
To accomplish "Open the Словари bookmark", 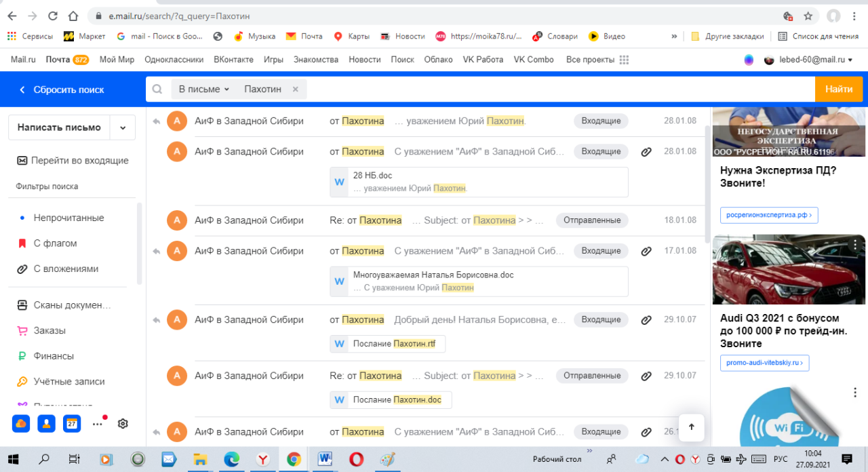I will pyautogui.click(x=555, y=37).
